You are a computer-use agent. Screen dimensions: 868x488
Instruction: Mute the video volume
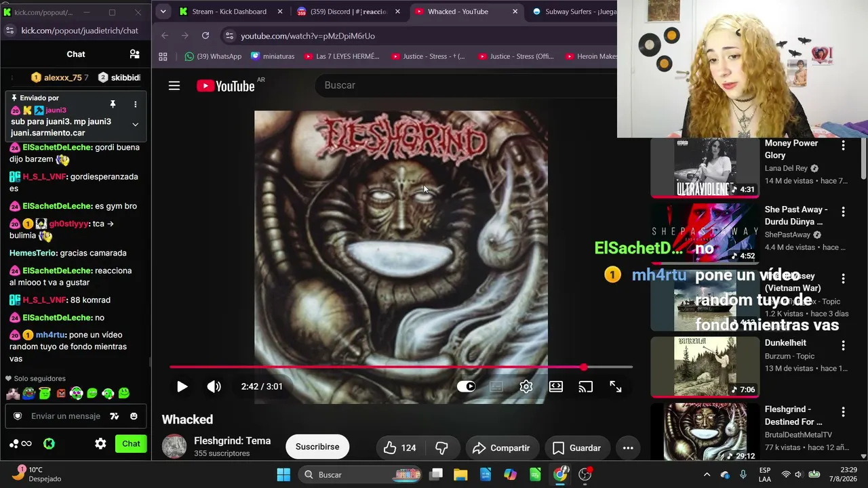[x=214, y=386]
